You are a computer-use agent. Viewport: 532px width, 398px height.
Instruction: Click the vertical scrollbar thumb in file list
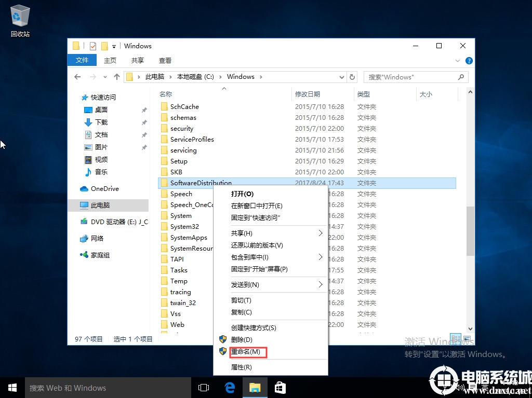pyautogui.click(x=470, y=230)
